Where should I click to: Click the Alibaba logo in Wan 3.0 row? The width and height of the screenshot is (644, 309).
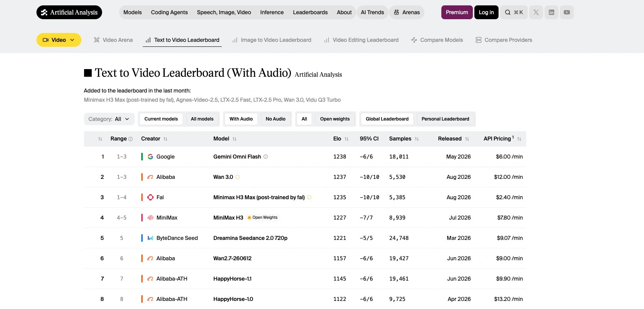pos(150,177)
